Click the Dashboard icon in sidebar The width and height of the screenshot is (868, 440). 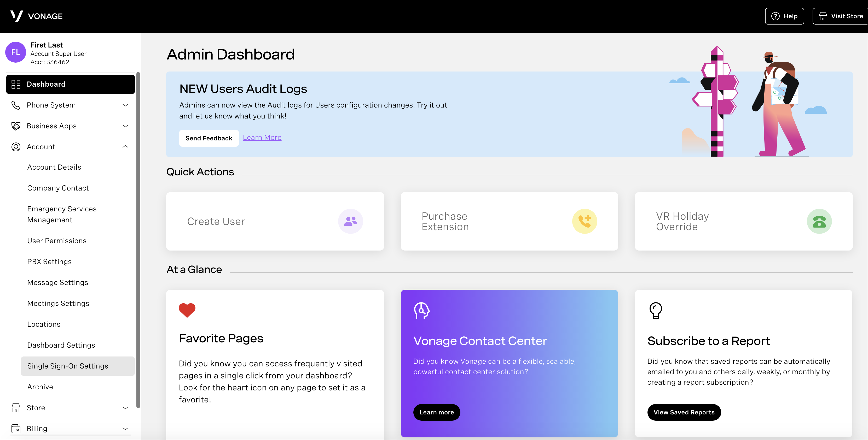point(15,84)
